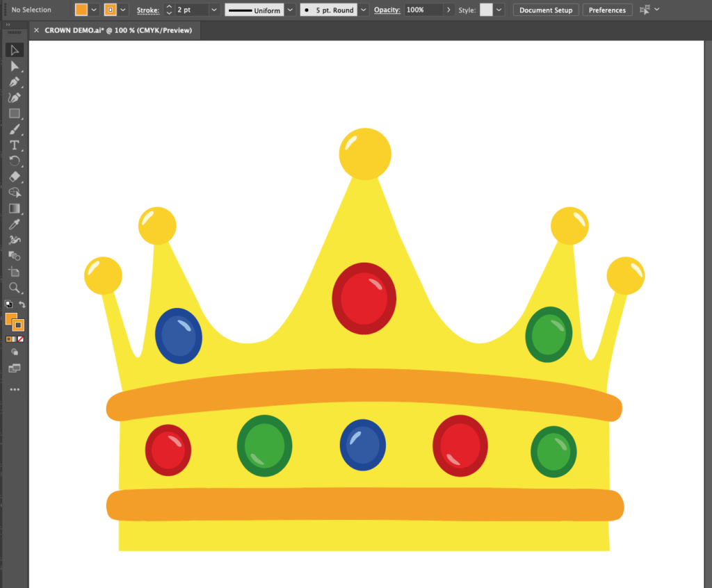Click the Preferences button
Image resolution: width=712 pixels, height=588 pixels.
tap(607, 10)
